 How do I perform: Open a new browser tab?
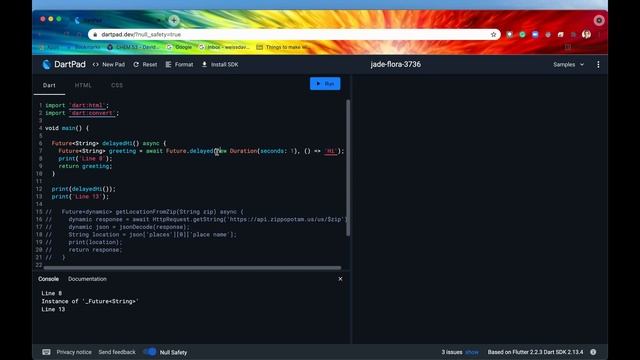coord(174,20)
